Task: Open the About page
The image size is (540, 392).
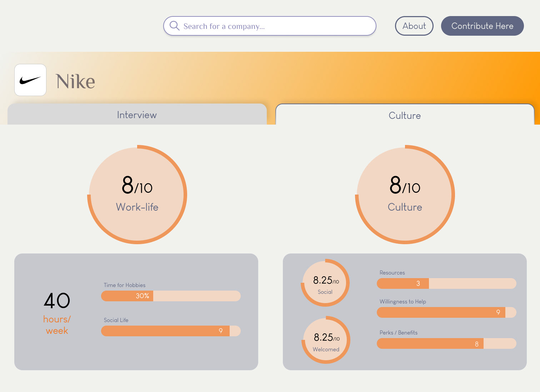Action: pyautogui.click(x=414, y=26)
